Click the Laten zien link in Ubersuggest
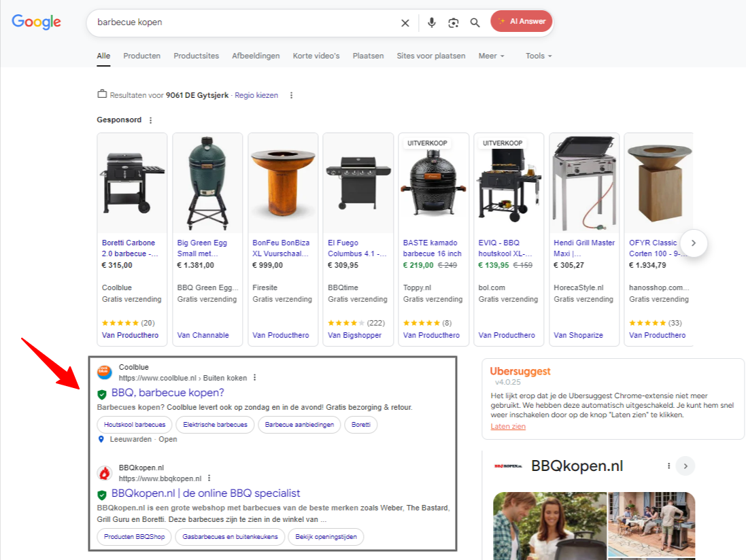This screenshot has height=560, width=746. [x=508, y=426]
